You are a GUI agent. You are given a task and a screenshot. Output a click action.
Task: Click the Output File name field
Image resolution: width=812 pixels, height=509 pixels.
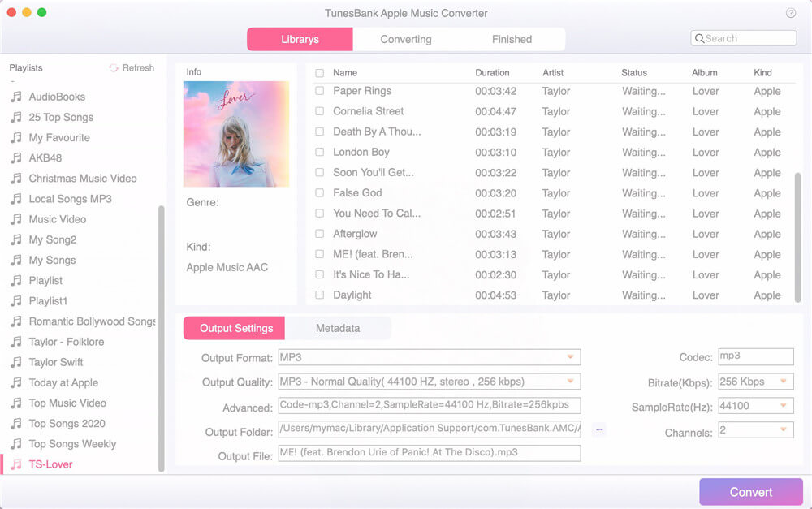[430, 453]
